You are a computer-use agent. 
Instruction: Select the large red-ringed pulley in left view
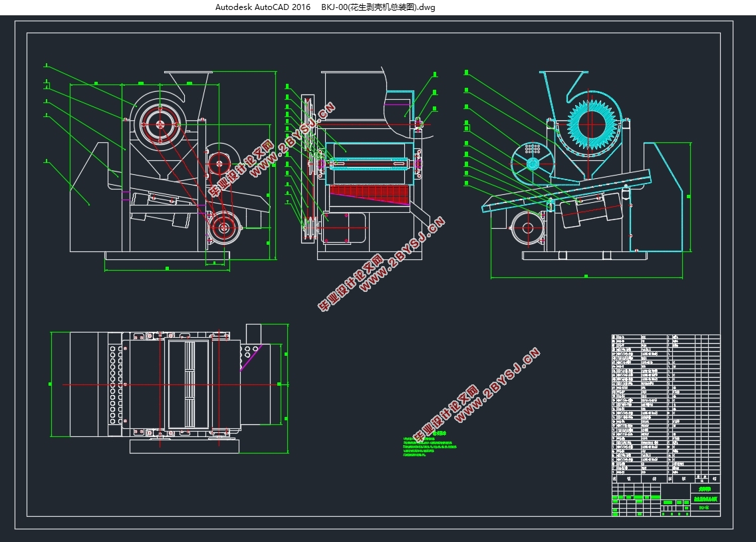pyautogui.click(x=160, y=125)
